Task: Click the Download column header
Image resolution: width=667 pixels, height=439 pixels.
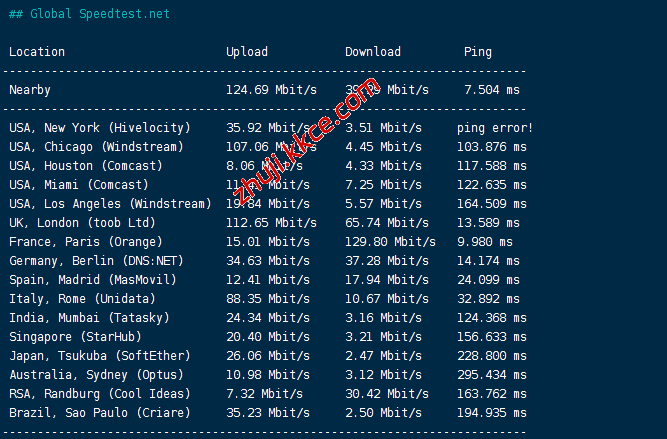Action: tap(372, 52)
